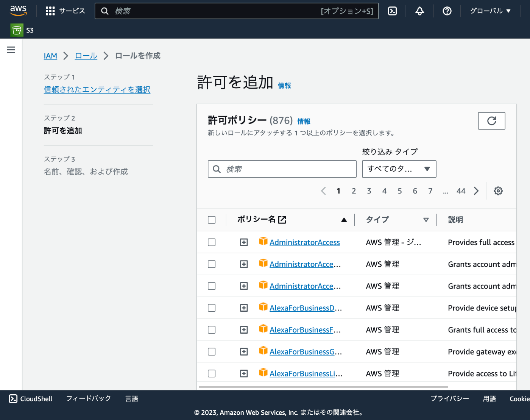Image resolution: width=530 pixels, height=420 pixels.
Task: Check the AlexaForBusinessLi… checkbox
Action: pos(212,373)
